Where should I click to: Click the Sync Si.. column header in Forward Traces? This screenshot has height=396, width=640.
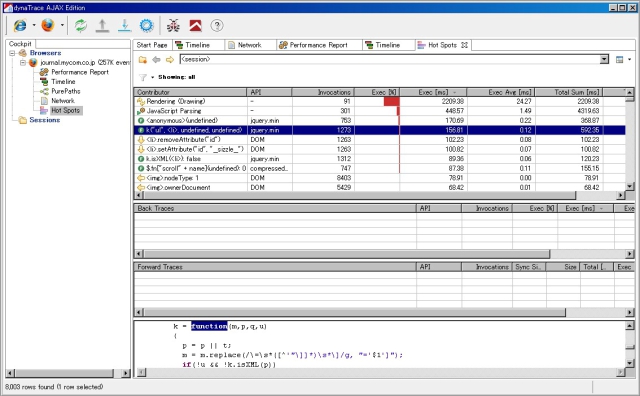[x=529, y=267]
